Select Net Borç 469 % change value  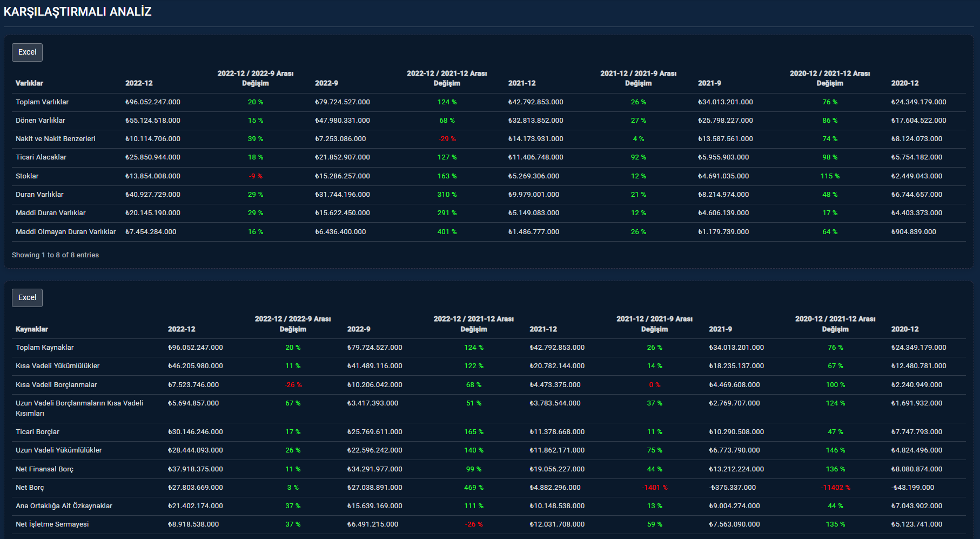click(474, 488)
